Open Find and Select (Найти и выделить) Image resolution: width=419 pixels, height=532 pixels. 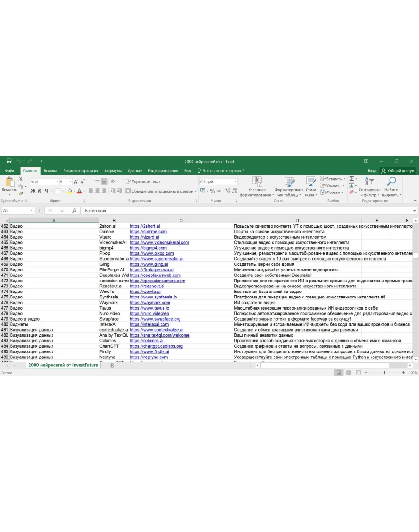click(391, 187)
